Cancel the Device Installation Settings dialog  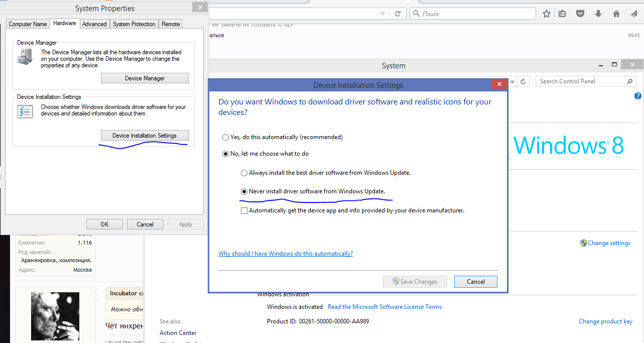pyautogui.click(x=476, y=282)
